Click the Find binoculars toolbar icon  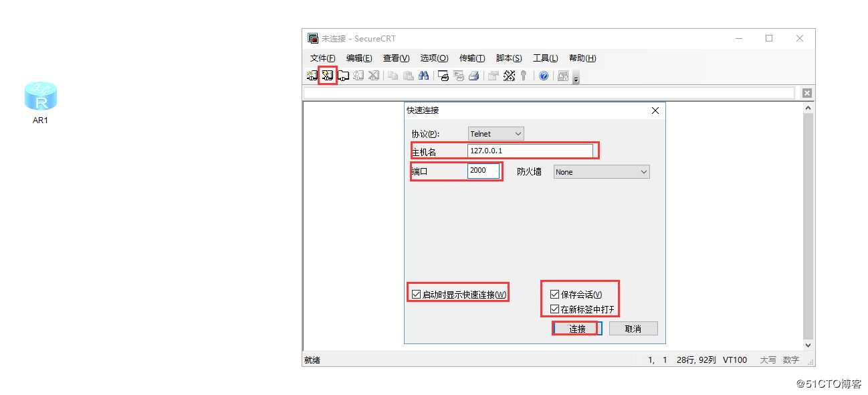pyautogui.click(x=423, y=76)
